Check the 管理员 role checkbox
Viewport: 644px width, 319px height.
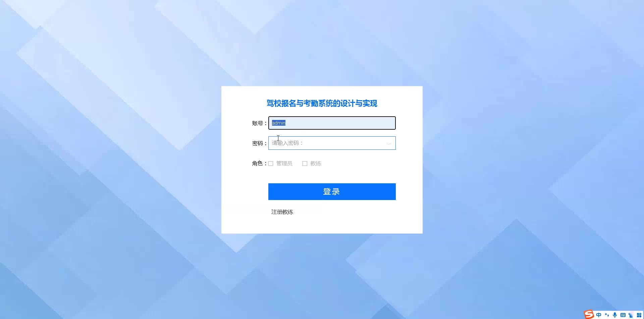click(x=271, y=164)
